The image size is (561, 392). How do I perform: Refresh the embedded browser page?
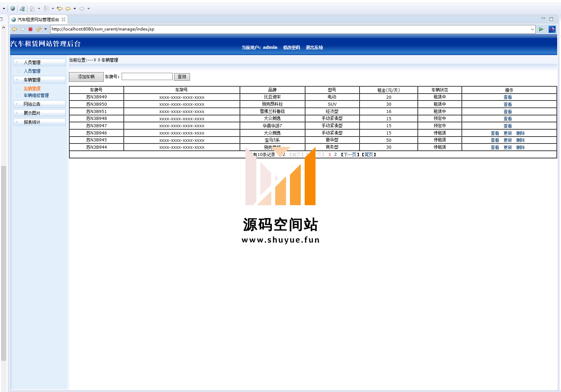[39, 29]
